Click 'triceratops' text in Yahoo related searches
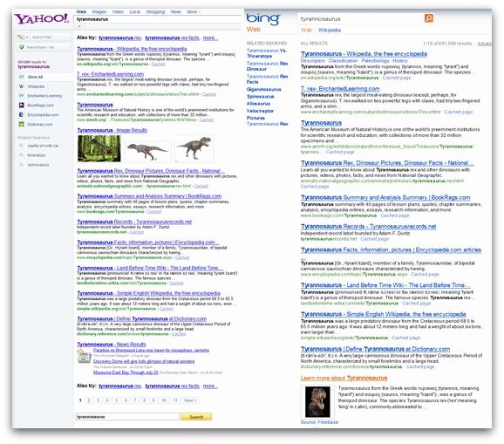This screenshot has width=504, height=444. [37, 155]
